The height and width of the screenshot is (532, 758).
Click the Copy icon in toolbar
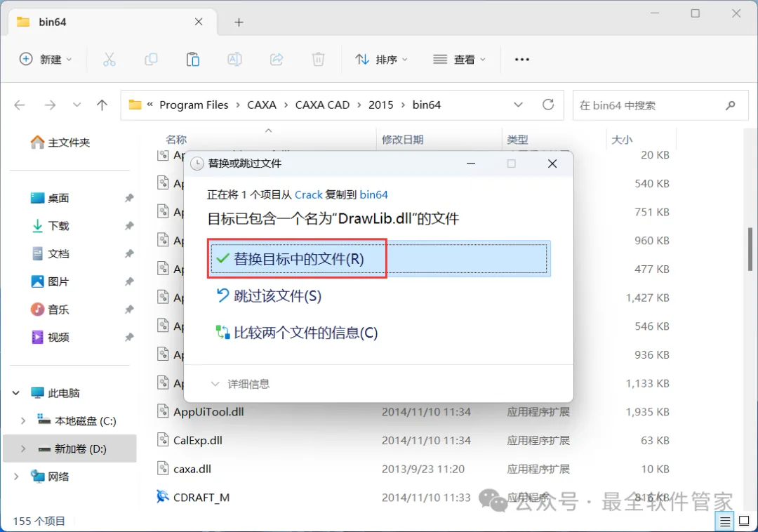tap(151, 60)
